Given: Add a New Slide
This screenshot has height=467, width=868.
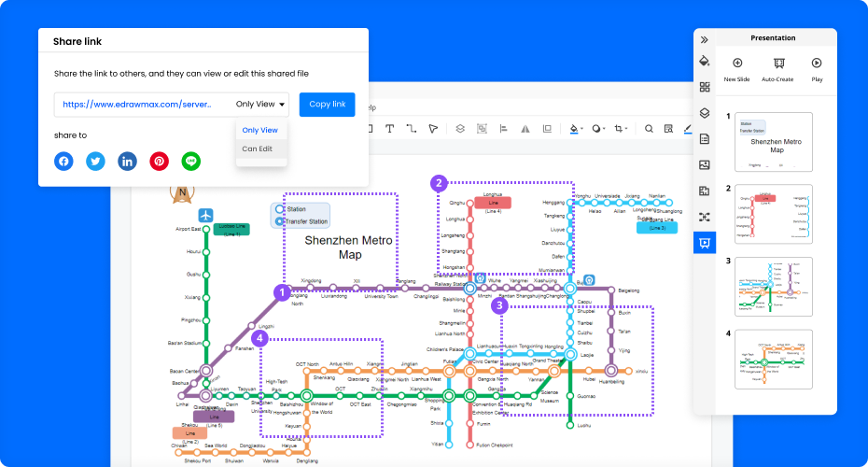Looking at the screenshot, I should coord(736,69).
